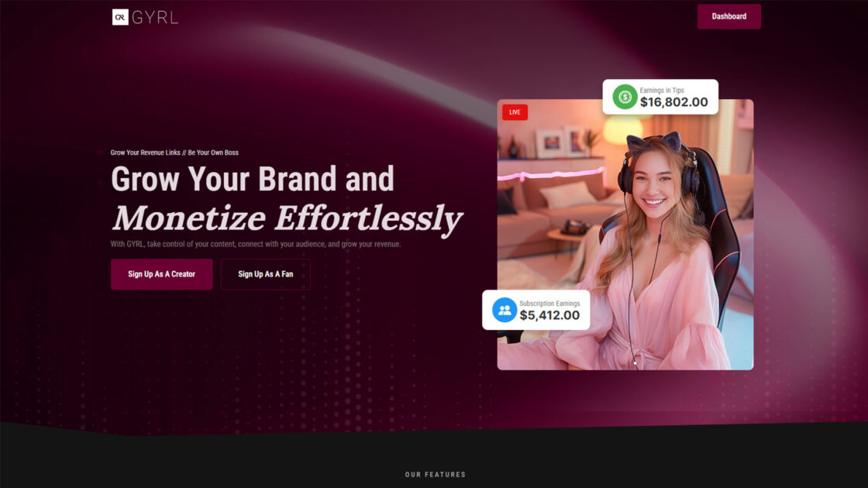
Task: Click the Earnings in Tips label text
Action: coord(662,90)
